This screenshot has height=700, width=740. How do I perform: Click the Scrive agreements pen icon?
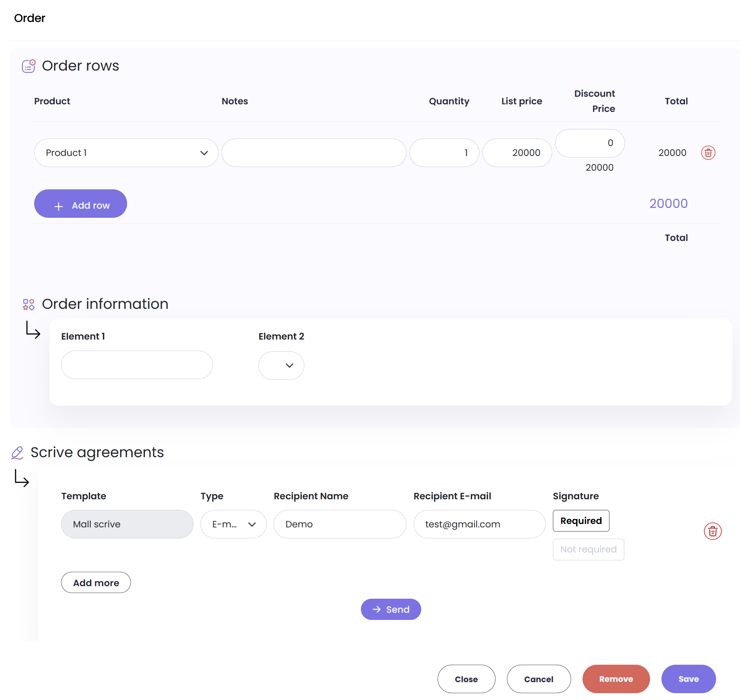17,453
